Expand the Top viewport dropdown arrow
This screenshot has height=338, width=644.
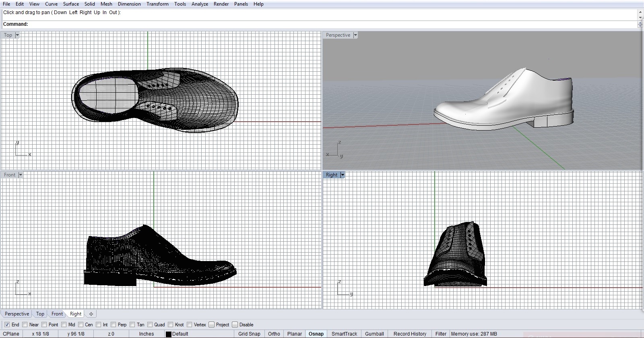tap(17, 35)
